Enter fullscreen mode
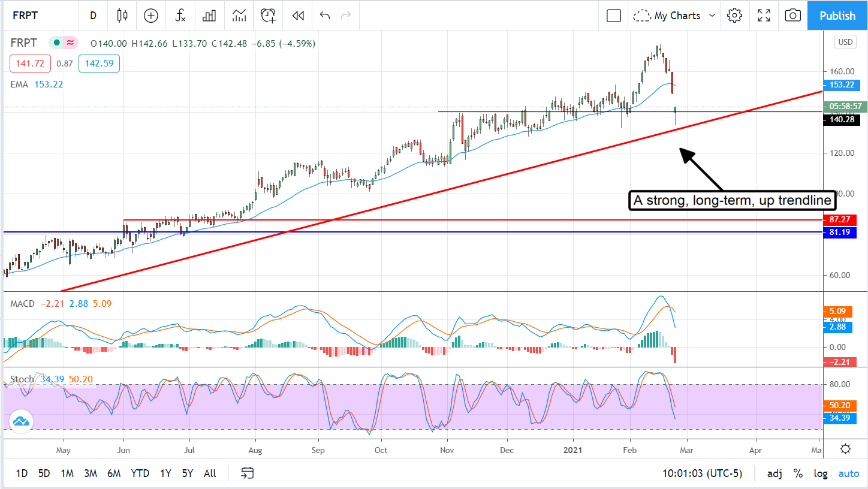Screen dimensions: 868x489 click(764, 16)
